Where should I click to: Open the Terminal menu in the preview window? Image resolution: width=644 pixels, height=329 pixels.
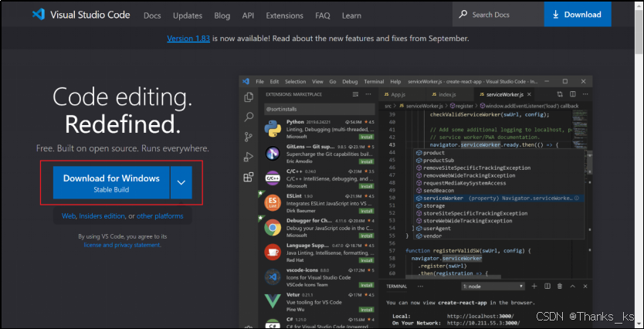[374, 82]
